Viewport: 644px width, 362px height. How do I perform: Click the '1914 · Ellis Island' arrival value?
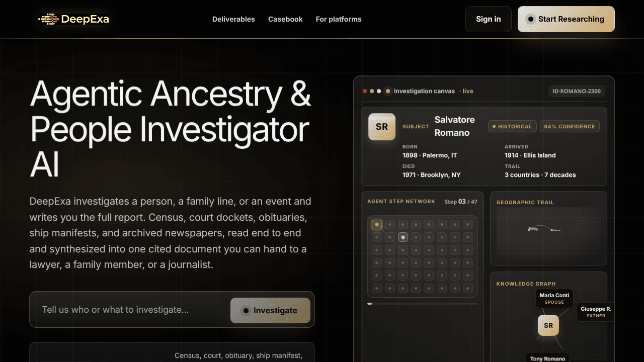[x=530, y=155]
